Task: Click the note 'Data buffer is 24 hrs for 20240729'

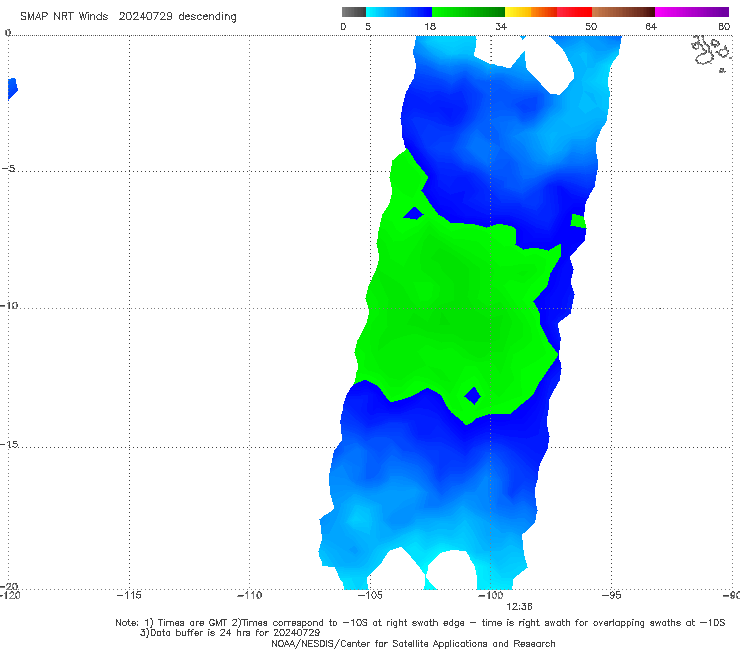Action: pos(230,633)
